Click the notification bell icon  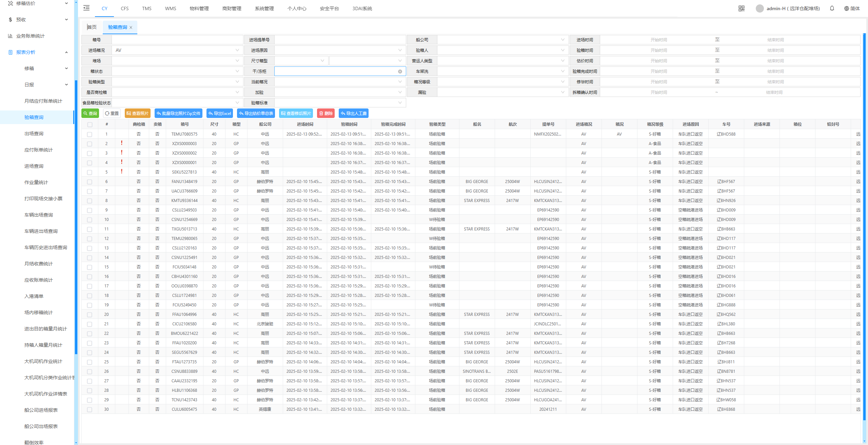click(832, 8)
